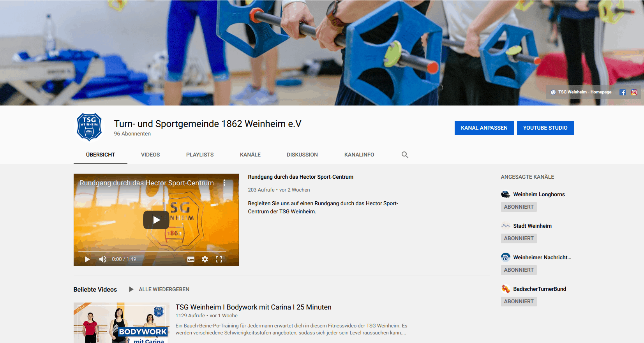Click the TSG Weinheim channel avatar logo
The image size is (644, 343).
pos(89,127)
